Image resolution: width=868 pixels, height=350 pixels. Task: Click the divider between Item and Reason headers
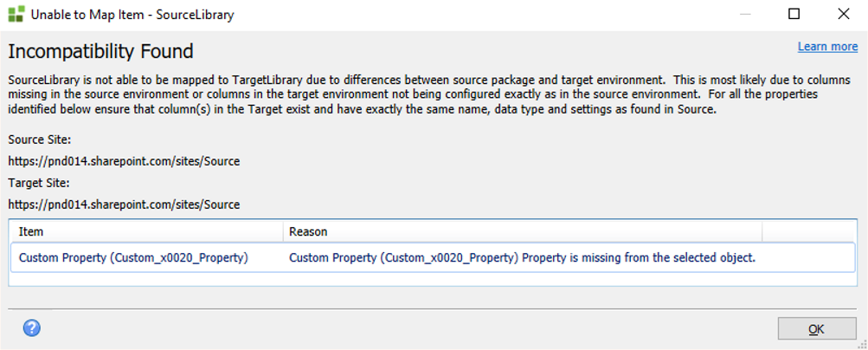(x=283, y=232)
